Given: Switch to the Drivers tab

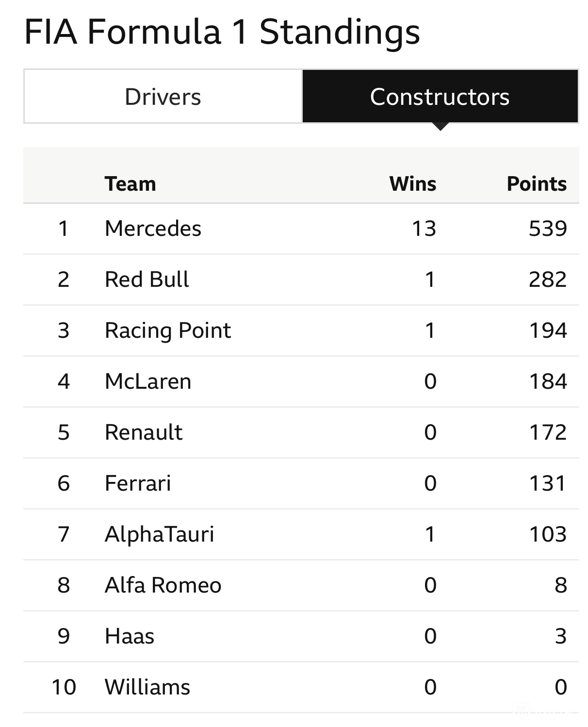Looking at the screenshot, I should 163,96.
